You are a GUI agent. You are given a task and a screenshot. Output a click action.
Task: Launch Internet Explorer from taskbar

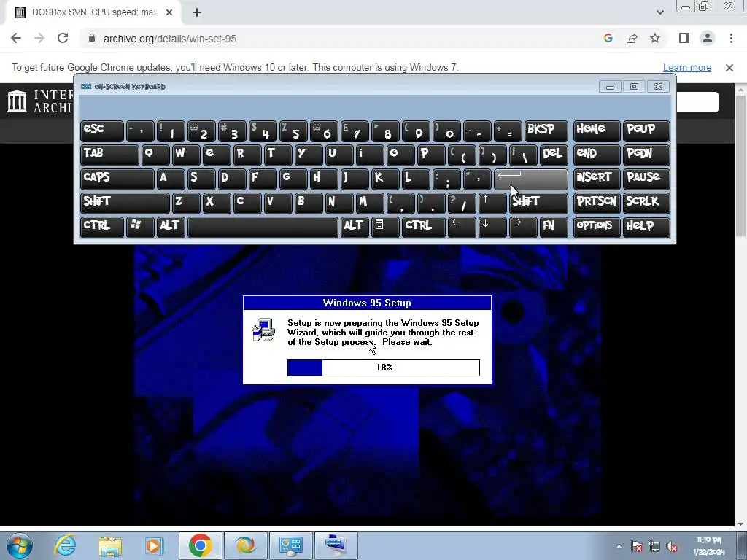pos(65,545)
